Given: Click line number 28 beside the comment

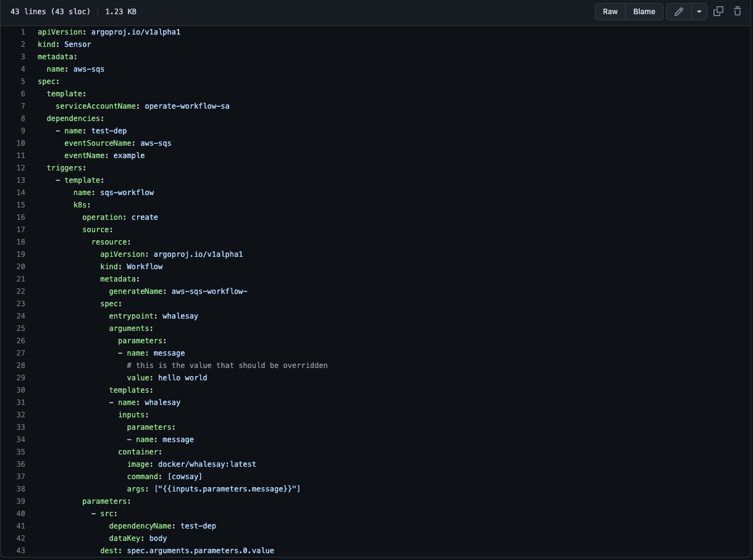Looking at the screenshot, I should (x=21, y=366).
